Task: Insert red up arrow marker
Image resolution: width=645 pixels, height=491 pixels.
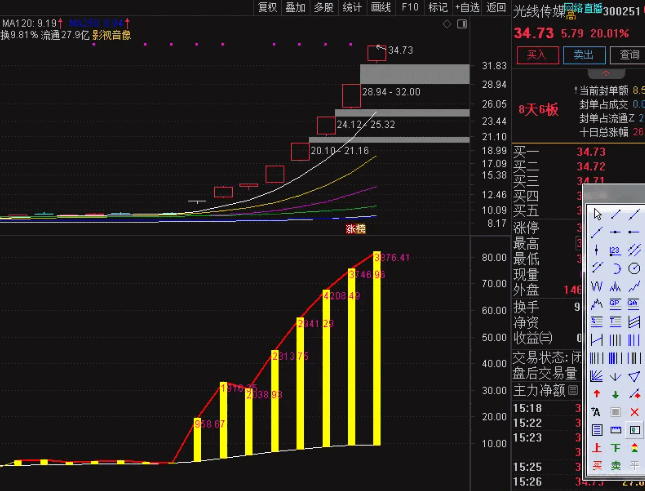Action: click(597, 394)
